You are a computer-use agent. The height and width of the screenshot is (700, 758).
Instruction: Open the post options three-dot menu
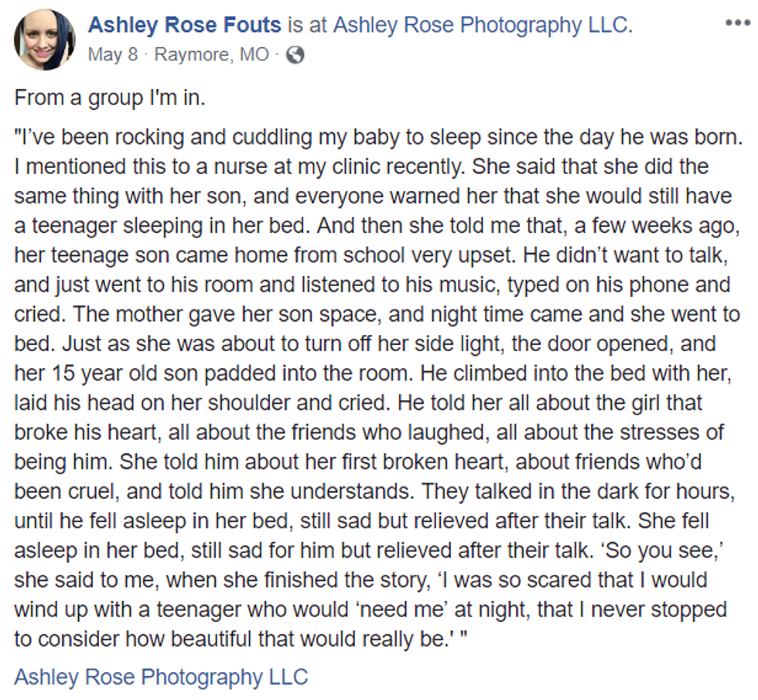[x=737, y=23]
